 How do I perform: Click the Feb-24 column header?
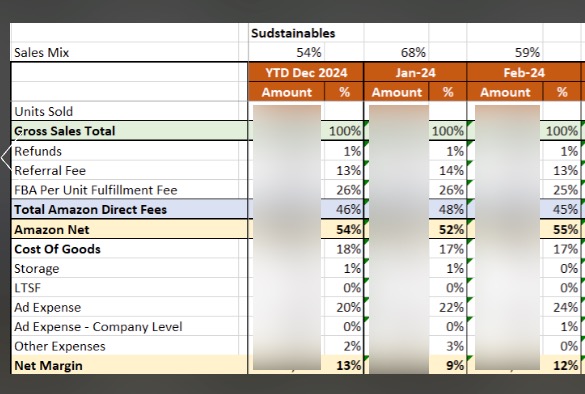pos(524,72)
